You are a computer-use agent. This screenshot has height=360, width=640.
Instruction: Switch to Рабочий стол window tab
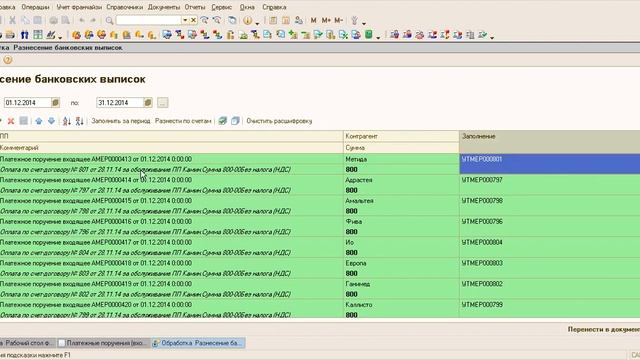[27, 343]
